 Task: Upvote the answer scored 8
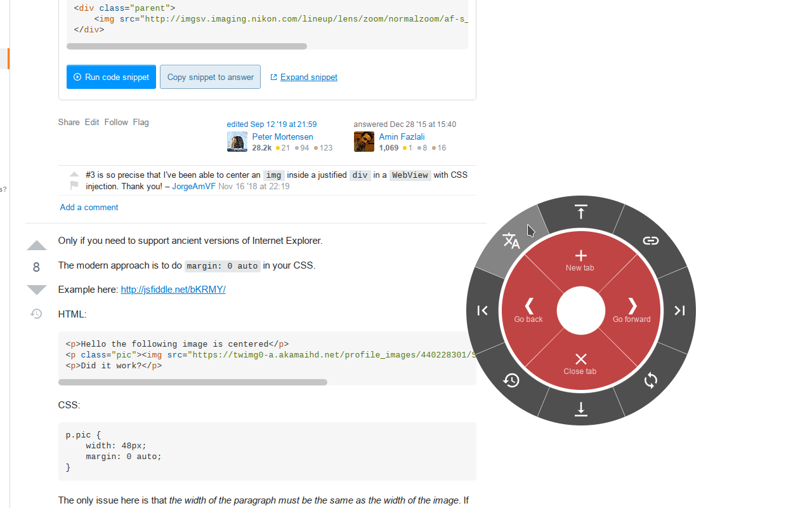coord(36,245)
